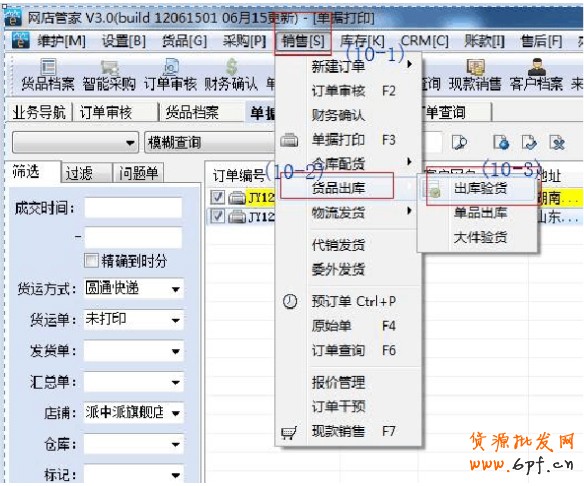Click printer icon in the first JY12 order row
This screenshot has height=486, width=584.
[237, 197]
